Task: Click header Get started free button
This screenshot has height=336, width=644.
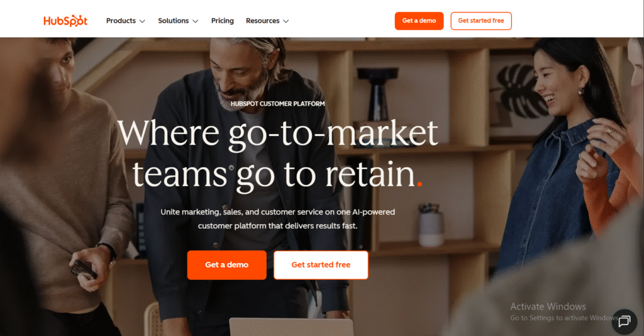Action: click(481, 21)
